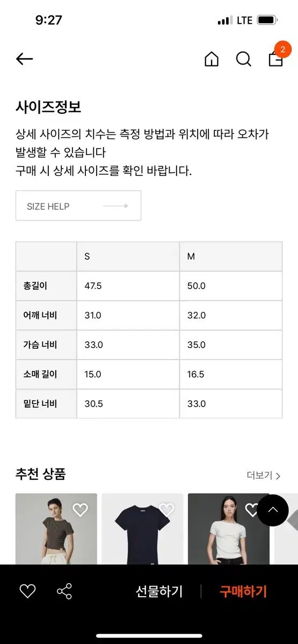Select the M column header in size table
This screenshot has height=644, width=298.
point(231,257)
